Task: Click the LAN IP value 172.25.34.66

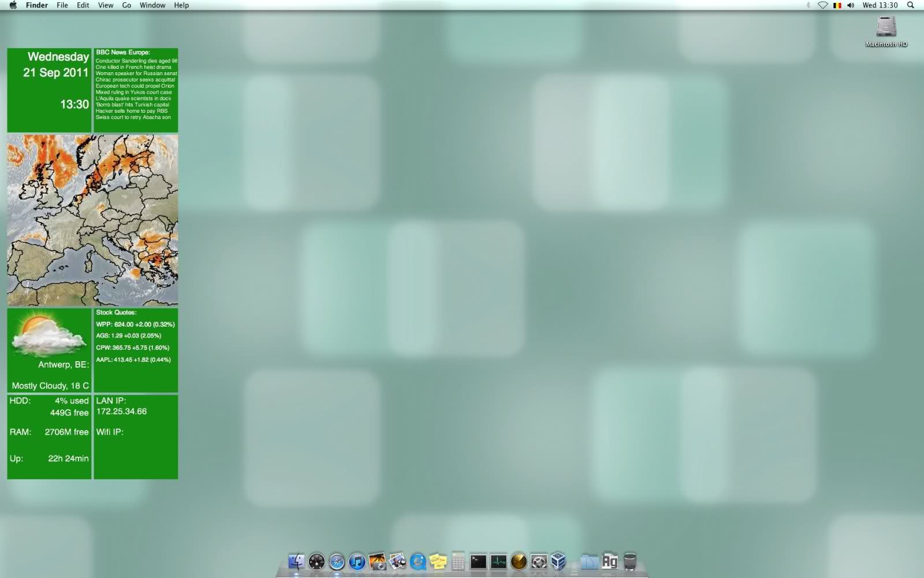Action: click(121, 412)
